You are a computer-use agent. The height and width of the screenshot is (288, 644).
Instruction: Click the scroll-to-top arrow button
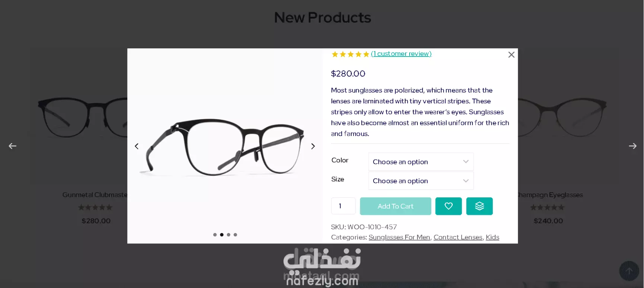click(629, 271)
